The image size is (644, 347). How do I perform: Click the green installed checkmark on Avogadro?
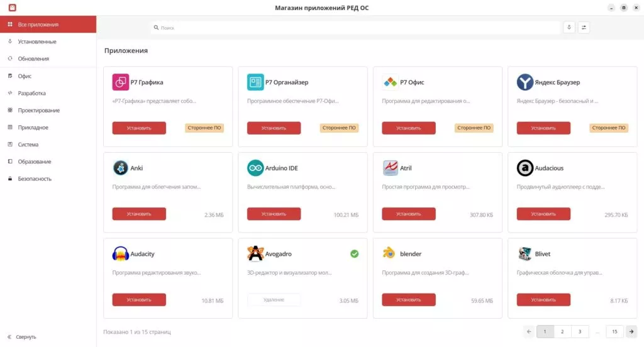tap(354, 254)
